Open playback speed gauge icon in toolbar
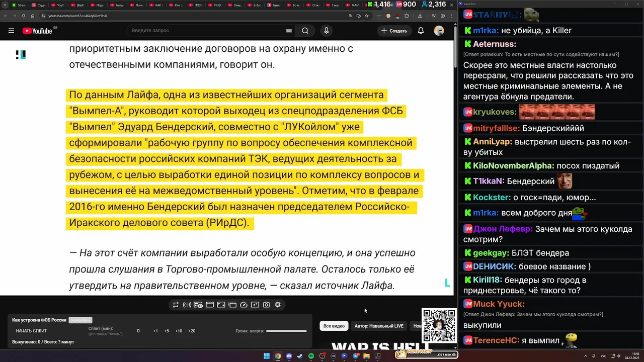The width and height of the screenshot is (644, 362). tap(244, 305)
